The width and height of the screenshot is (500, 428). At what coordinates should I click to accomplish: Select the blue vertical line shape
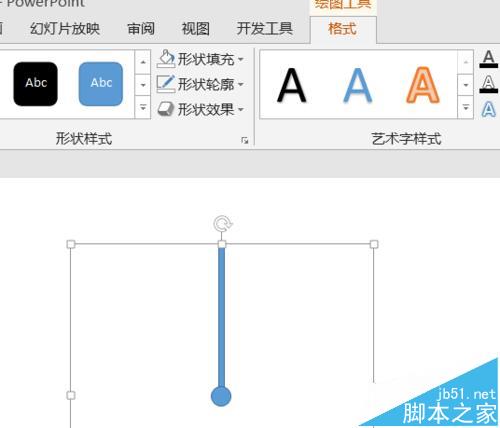click(x=222, y=317)
